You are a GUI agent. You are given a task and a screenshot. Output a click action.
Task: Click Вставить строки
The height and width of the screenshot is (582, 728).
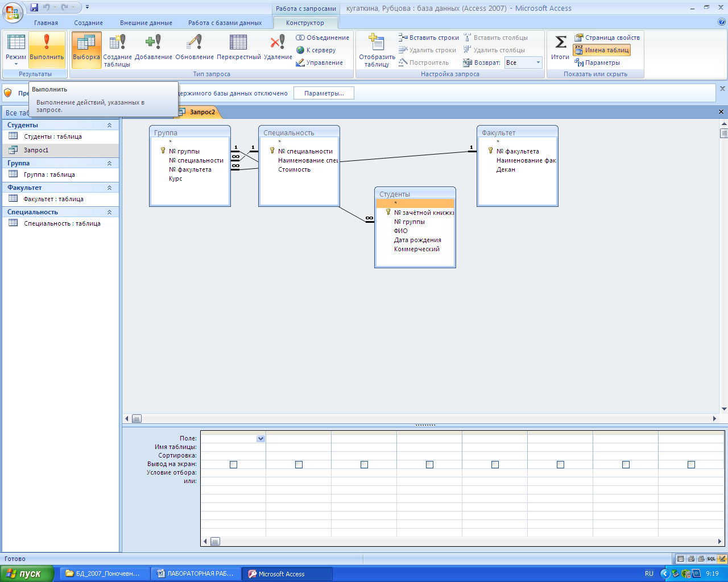pyautogui.click(x=429, y=38)
